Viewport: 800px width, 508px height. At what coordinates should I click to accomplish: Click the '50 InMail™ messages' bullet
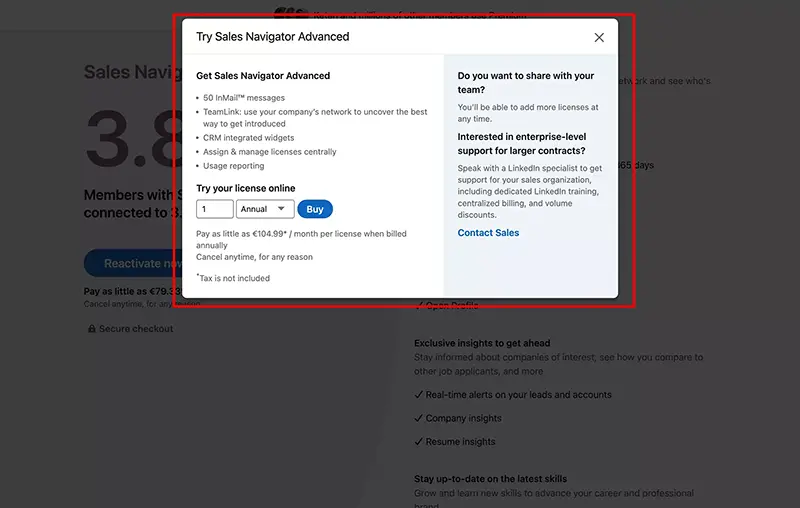pyautogui.click(x=244, y=98)
